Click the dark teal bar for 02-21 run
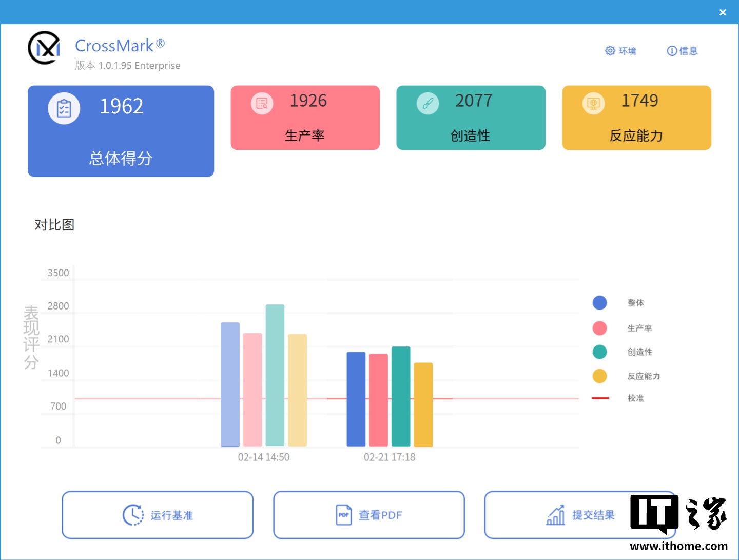 [401, 396]
